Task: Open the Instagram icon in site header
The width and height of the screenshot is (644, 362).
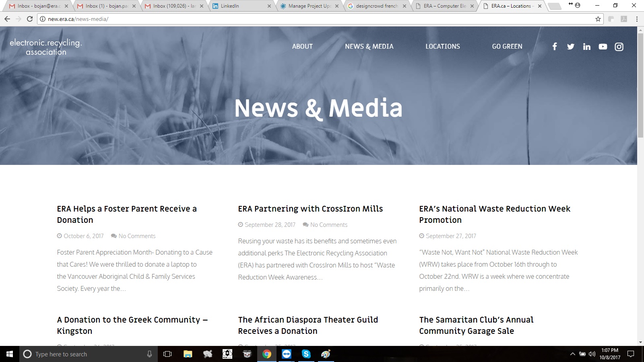Action: tap(619, 47)
